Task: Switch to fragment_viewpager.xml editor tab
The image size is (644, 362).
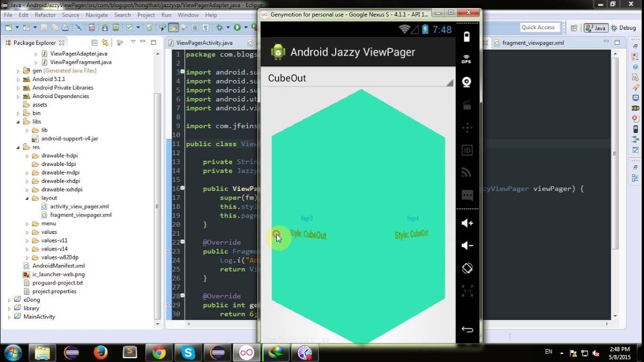Action: tap(533, 43)
